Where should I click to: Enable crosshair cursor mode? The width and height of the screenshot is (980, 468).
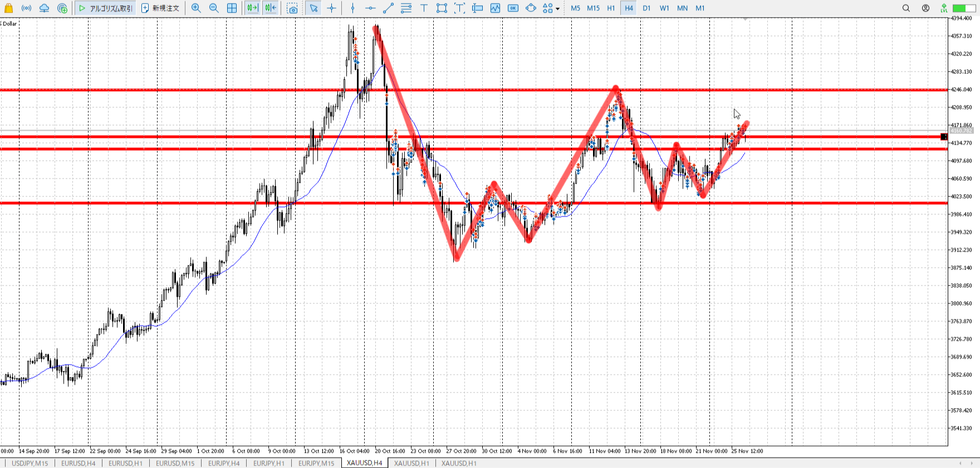click(x=332, y=8)
